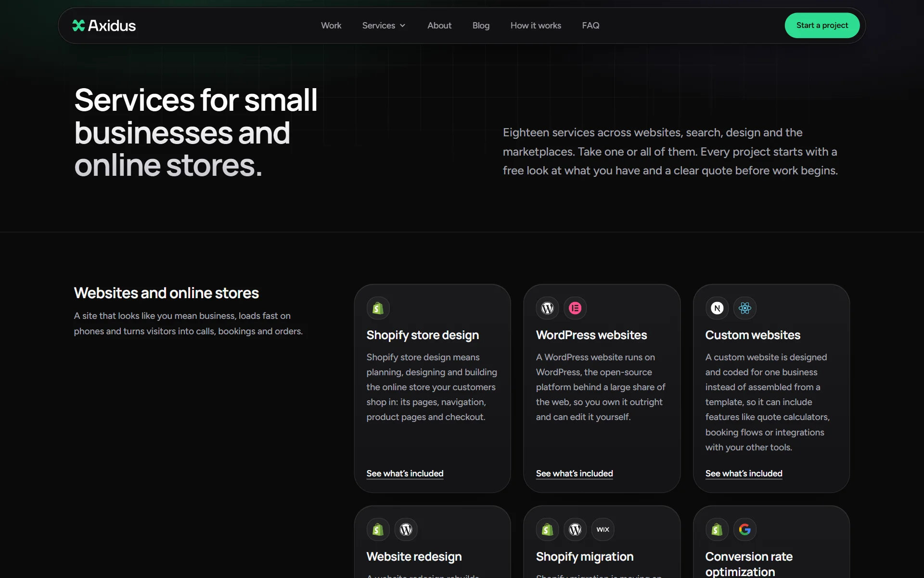Click the Shopify migration heading
Screen dimensions: 924x578
pos(585,557)
